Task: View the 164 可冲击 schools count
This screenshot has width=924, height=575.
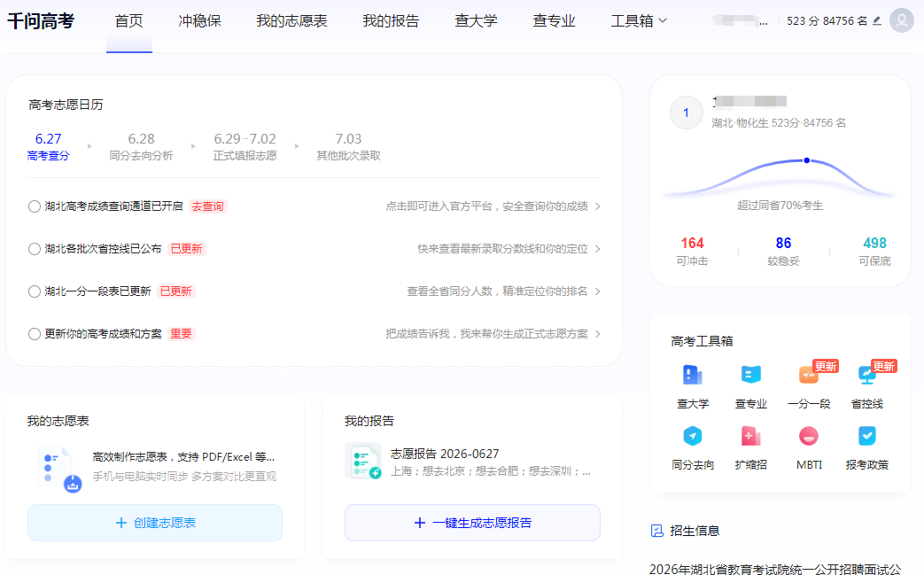Action: [693, 251]
